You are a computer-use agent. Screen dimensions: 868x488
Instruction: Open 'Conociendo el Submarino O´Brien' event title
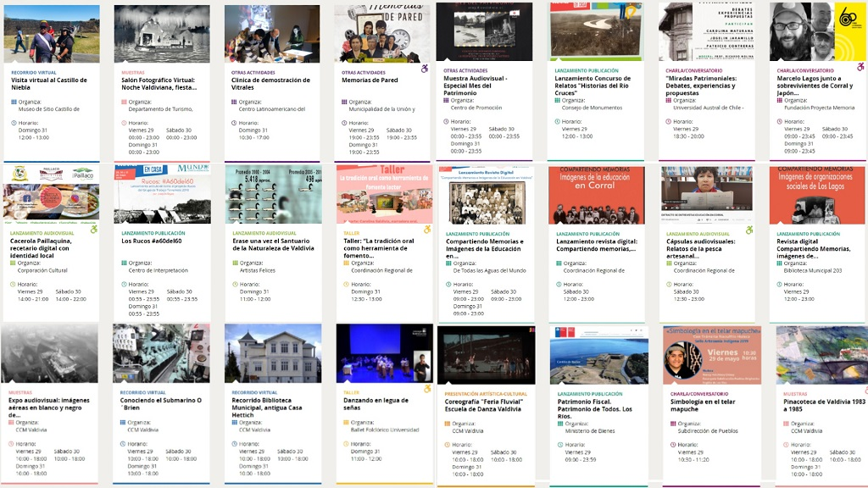pos(160,404)
